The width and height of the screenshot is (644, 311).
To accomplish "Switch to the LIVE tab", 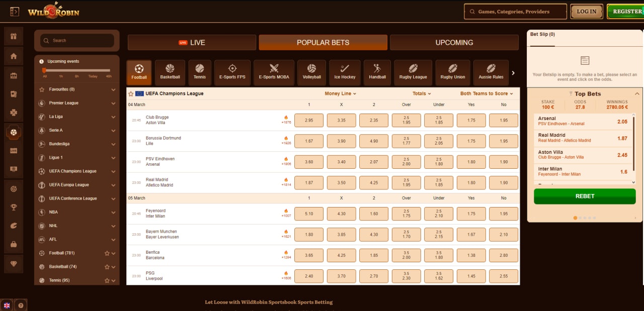I will (192, 43).
